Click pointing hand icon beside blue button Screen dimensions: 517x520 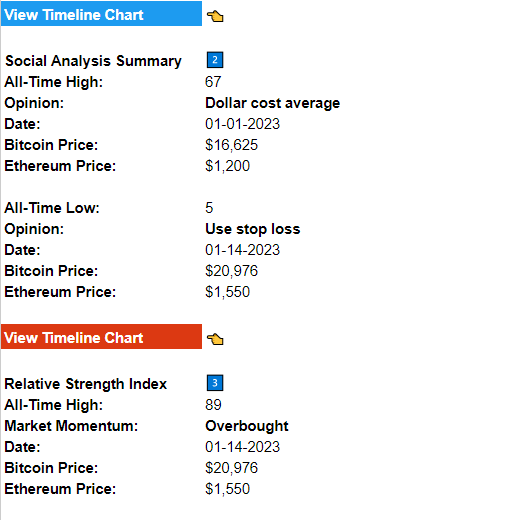pyautogui.click(x=215, y=16)
